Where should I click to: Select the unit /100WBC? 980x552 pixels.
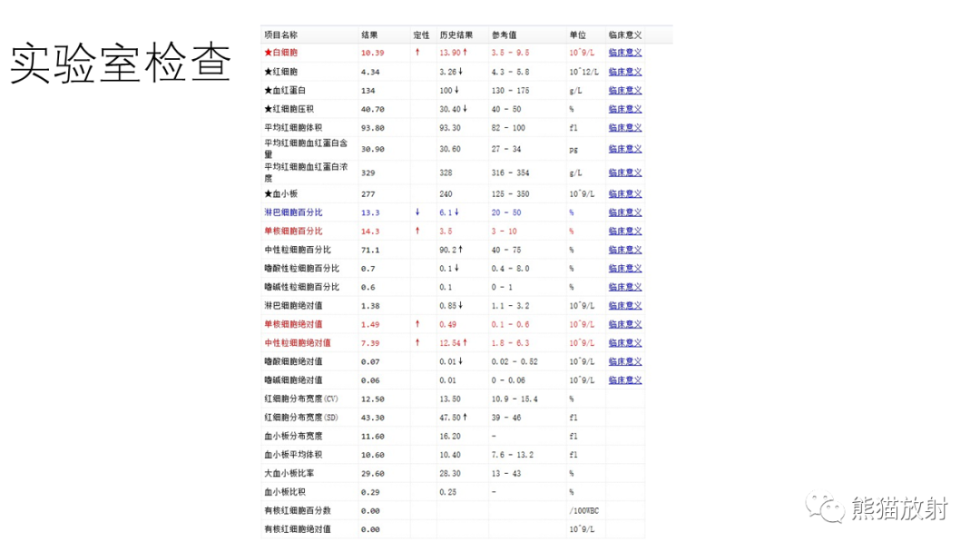[x=583, y=511]
